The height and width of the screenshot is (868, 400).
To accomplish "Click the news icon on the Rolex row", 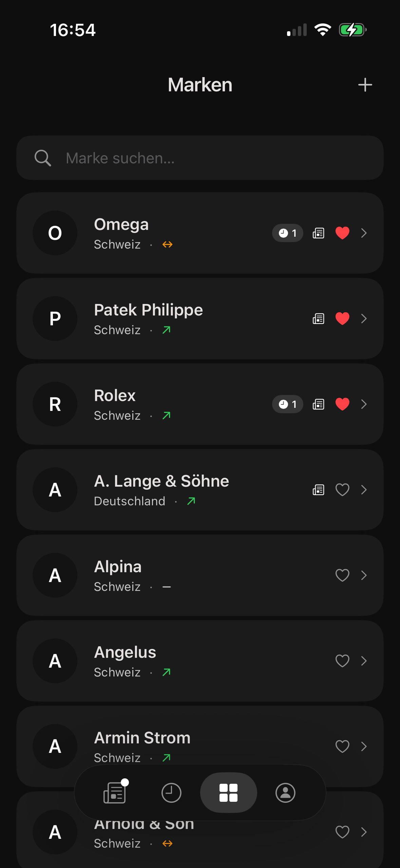I will point(318,404).
